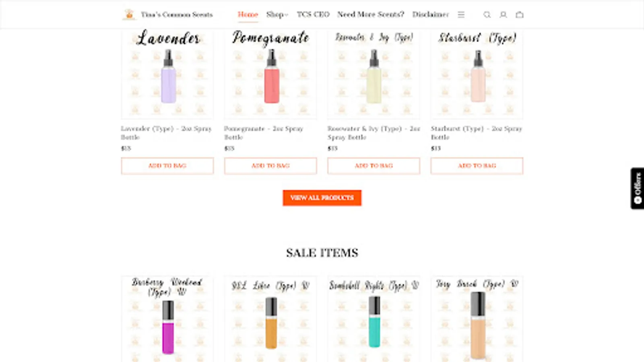The image size is (644, 362).
Task: Add Starburst spray to bag
Action: coord(477,166)
